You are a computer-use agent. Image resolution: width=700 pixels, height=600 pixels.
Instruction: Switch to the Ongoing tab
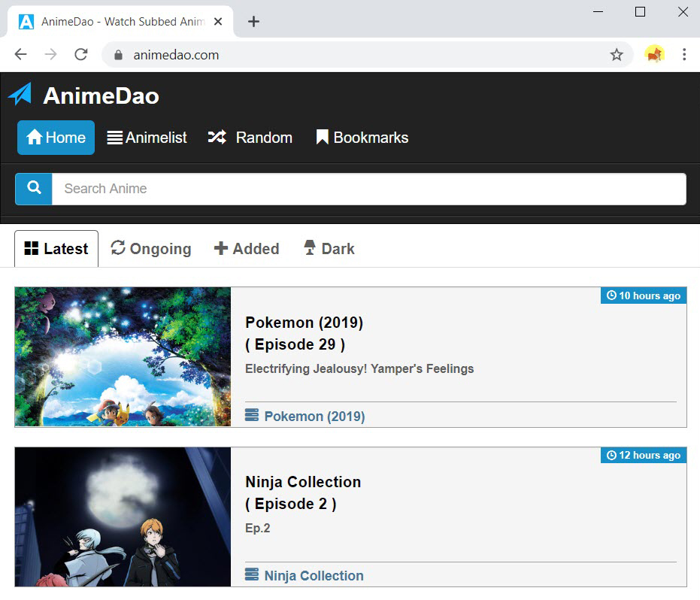[x=151, y=249]
